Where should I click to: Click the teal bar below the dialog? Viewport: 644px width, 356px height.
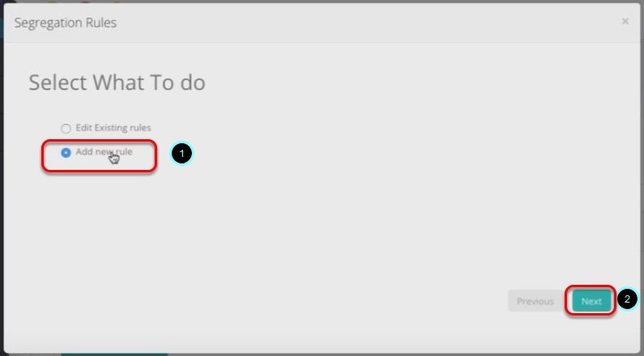pos(114,354)
